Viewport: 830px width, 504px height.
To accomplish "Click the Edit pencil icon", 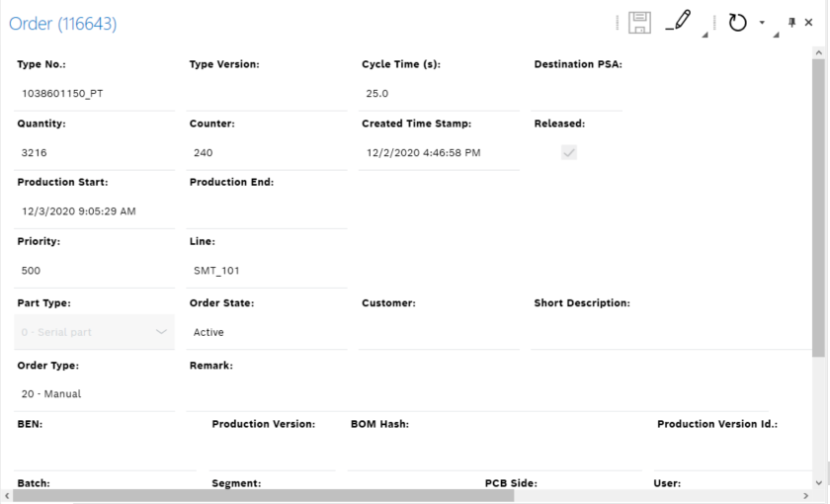I will [679, 22].
